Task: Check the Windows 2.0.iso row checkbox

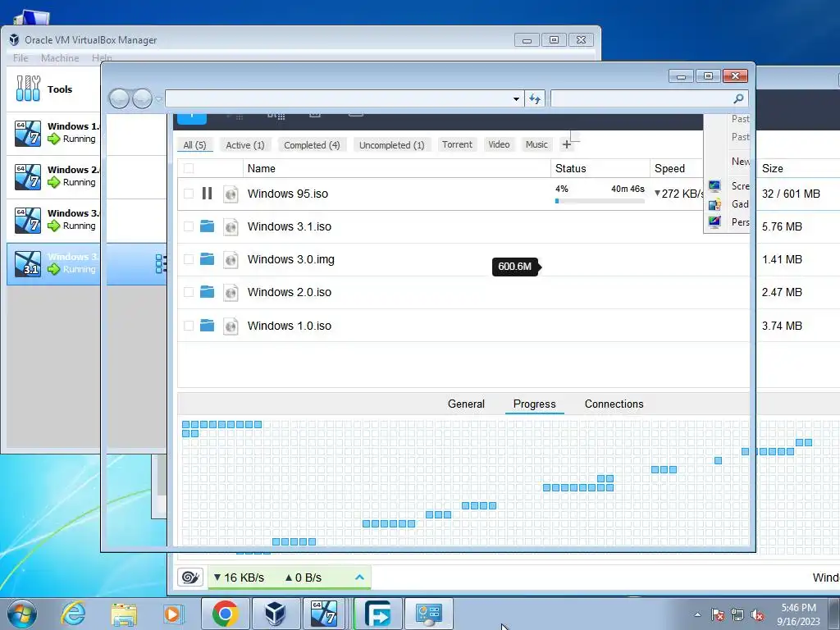Action: [x=189, y=292]
